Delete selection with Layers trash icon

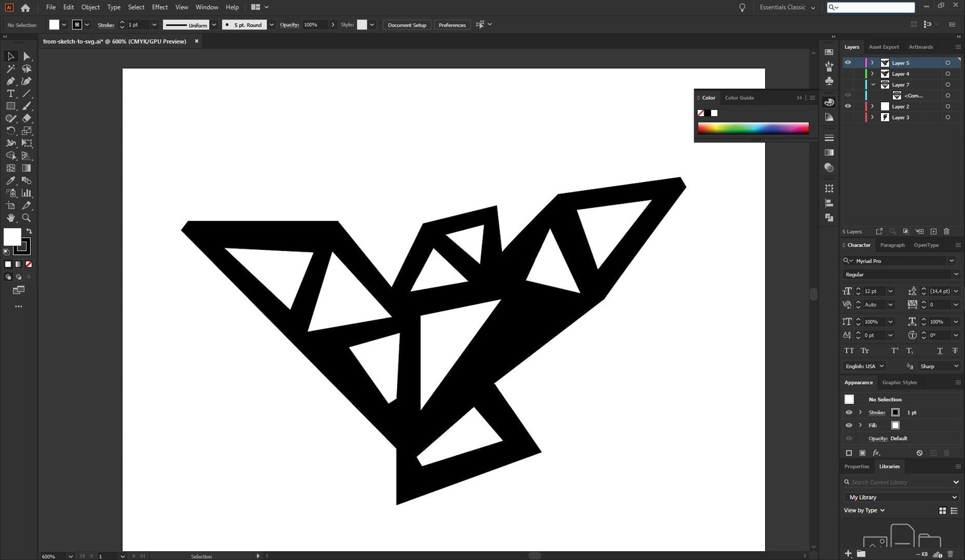pos(947,232)
